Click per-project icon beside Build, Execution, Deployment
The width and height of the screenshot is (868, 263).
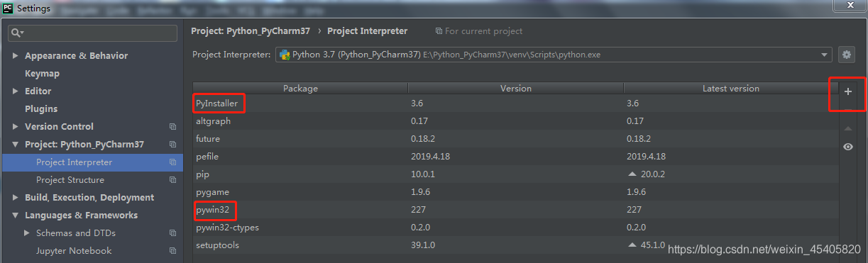(172, 198)
